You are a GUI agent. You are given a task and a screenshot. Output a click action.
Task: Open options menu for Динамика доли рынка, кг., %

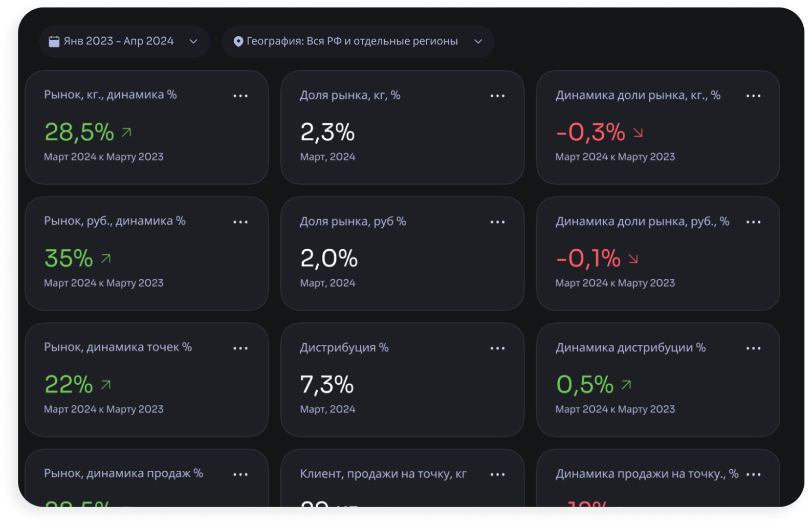coord(753,96)
